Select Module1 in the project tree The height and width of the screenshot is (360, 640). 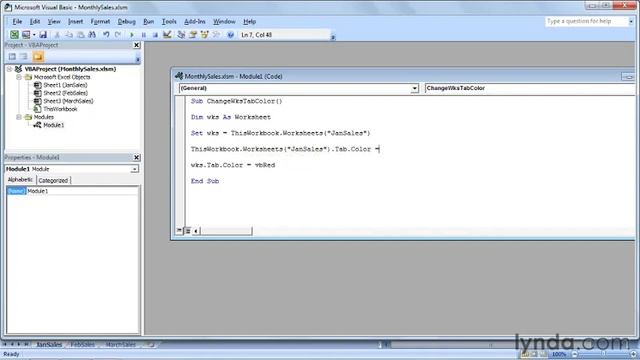[x=53, y=125]
